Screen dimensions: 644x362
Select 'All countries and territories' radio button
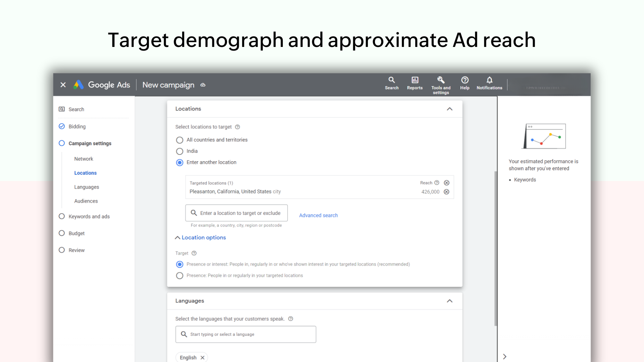(179, 140)
